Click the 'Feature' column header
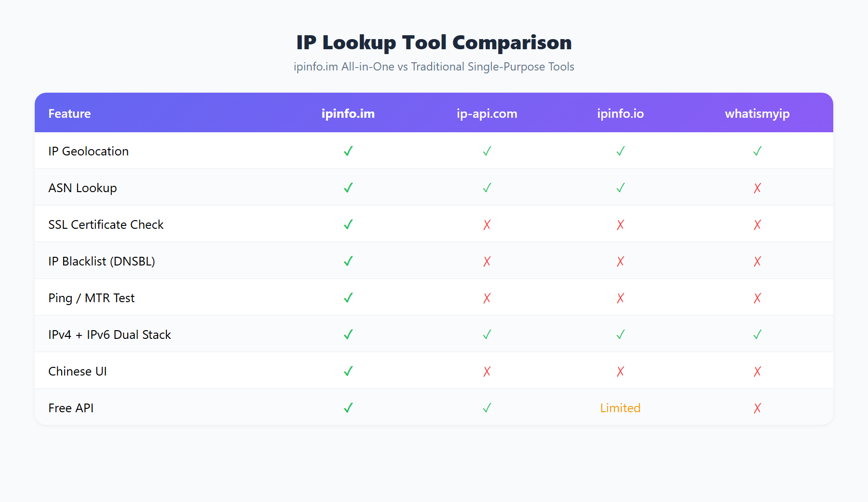This screenshot has width=868, height=502. [x=69, y=113]
